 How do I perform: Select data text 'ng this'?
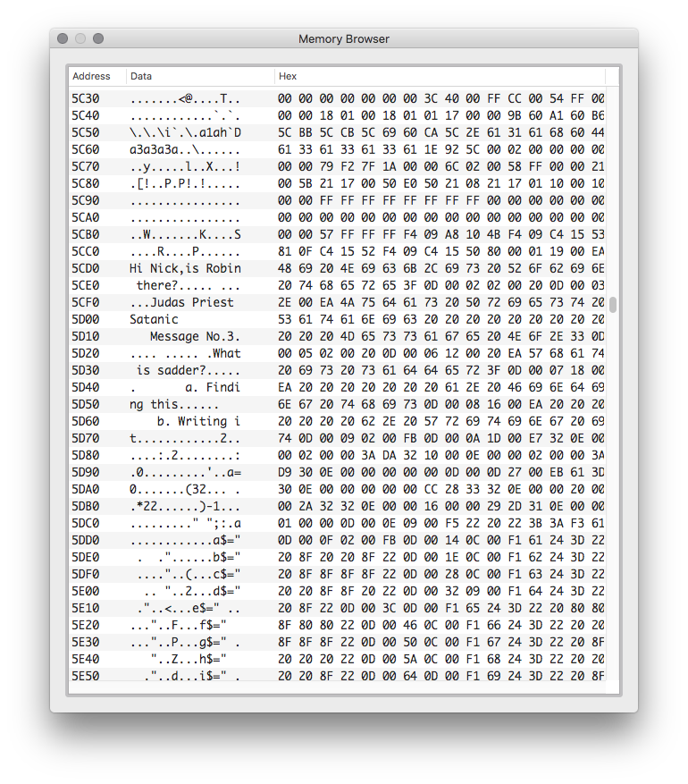(x=154, y=404)
